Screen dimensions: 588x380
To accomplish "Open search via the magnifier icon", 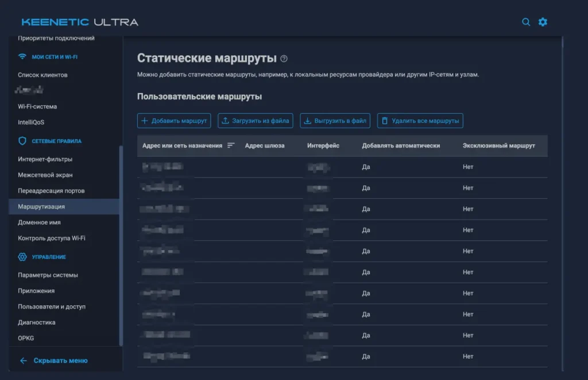I will point(525,22).
